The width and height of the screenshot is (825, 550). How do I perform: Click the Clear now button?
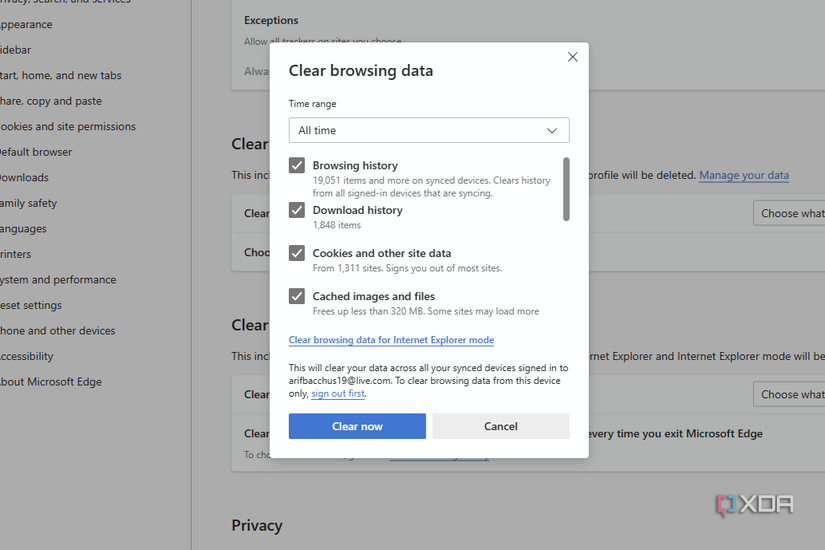[x=357, y=426]
